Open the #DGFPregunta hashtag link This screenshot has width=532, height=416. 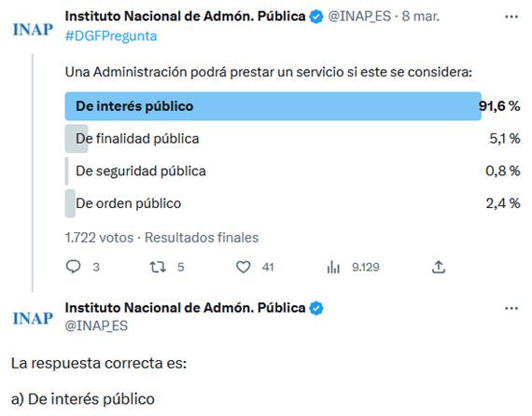click(x=111, y=36)
